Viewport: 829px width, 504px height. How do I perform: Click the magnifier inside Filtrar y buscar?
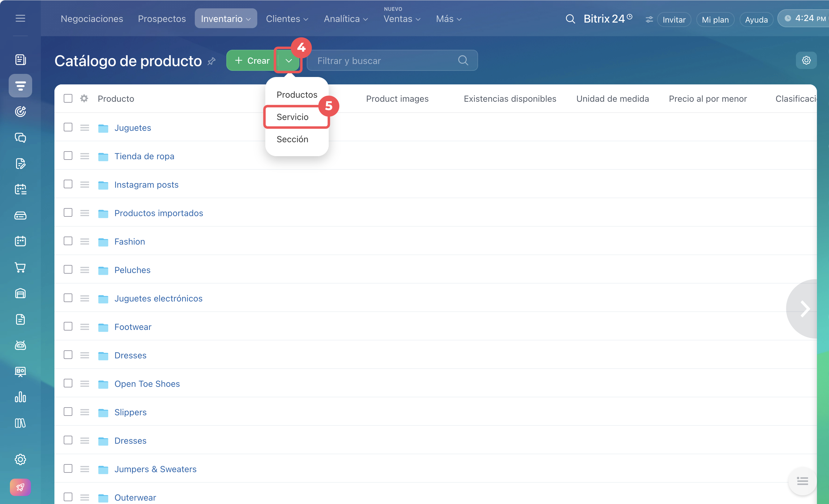(x=463, y=60)
